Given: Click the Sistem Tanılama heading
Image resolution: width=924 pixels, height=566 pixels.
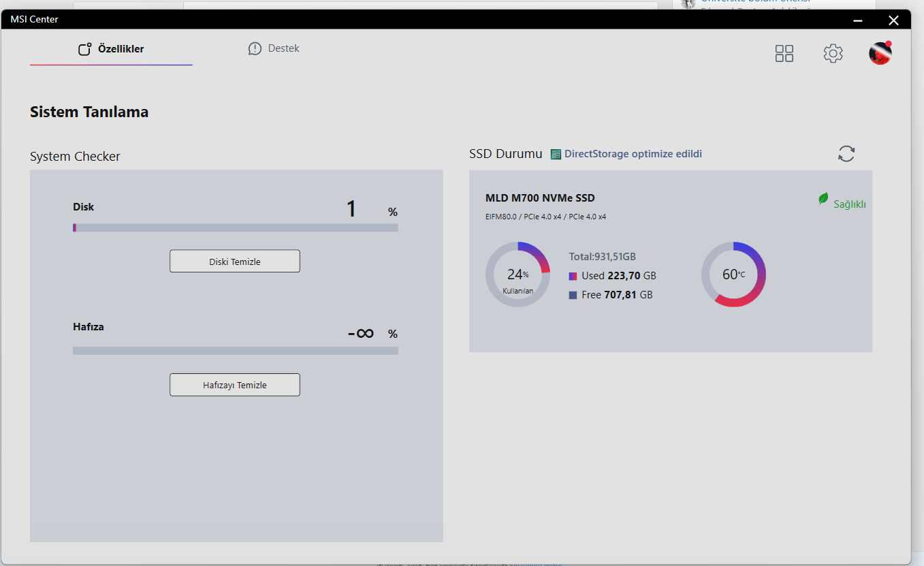Looking at the screenshot, I should coord(89,112).
